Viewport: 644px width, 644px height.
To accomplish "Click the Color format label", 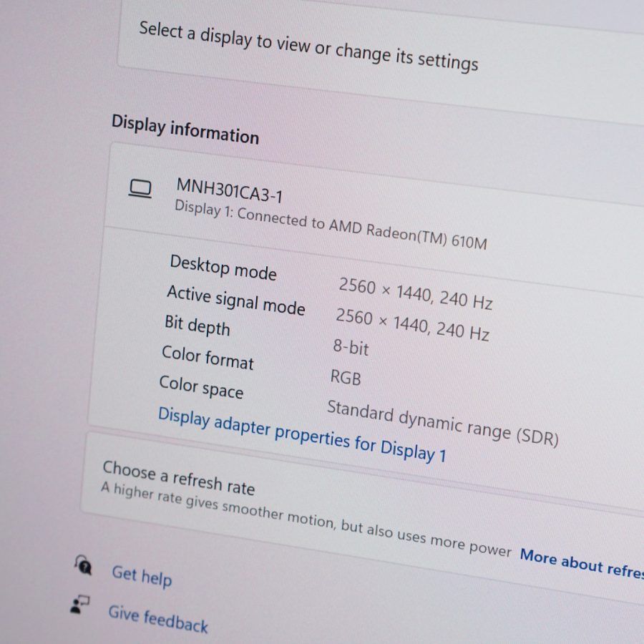I will [208, 357].
